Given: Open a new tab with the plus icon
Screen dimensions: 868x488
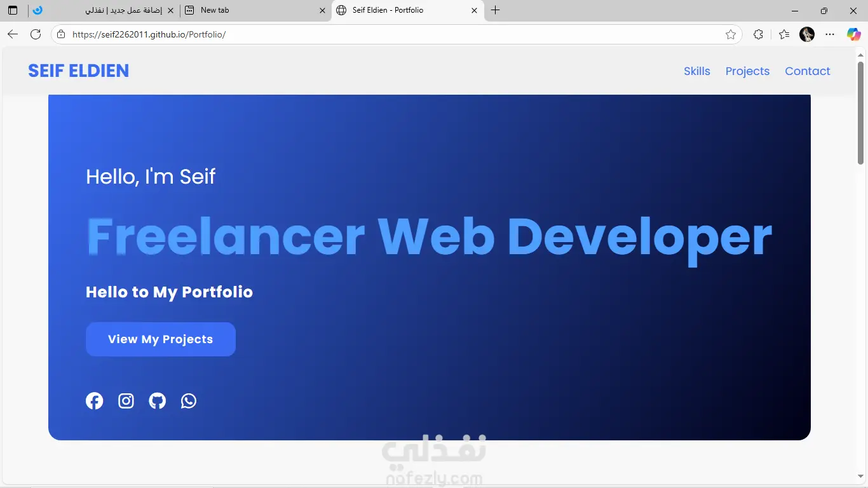Looking at the screenshot, I should coord(496,10).
